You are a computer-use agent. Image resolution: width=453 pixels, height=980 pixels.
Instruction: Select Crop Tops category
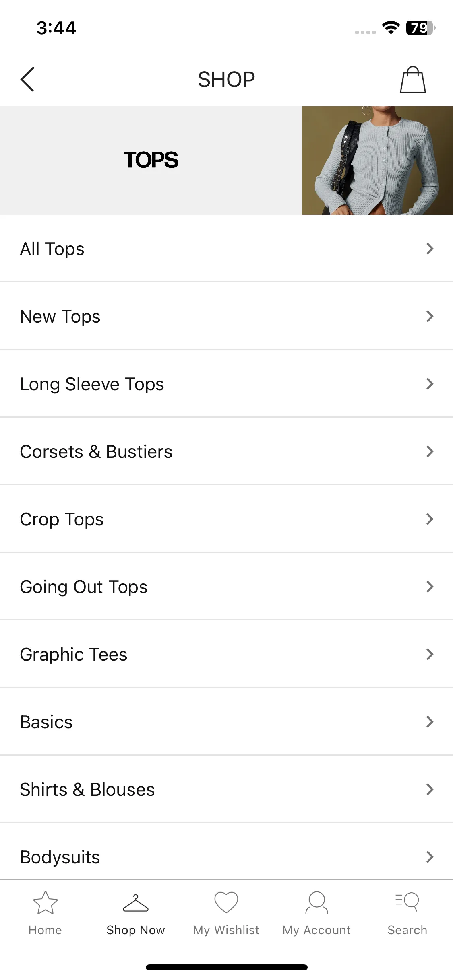[x=226, y=519]
